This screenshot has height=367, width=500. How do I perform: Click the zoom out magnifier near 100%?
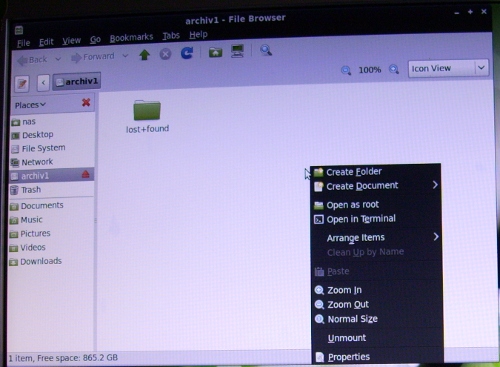pyautogui.click(x=346, y=70)
